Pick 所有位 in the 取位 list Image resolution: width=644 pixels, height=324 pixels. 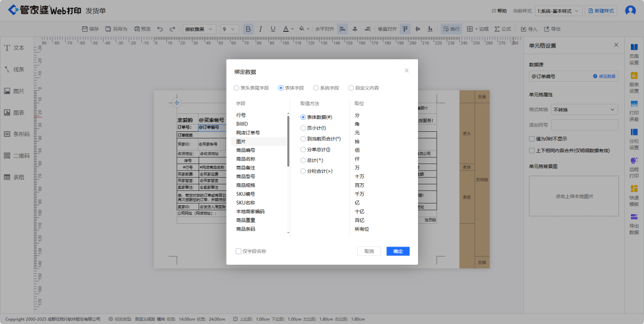(362, 229)
